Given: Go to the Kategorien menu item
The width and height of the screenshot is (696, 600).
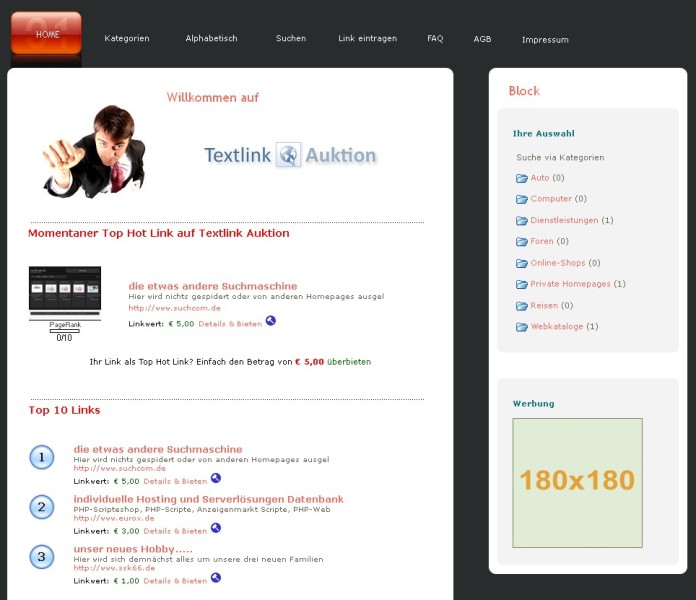Looking at the screenshot, I should [x=127, y=39].
